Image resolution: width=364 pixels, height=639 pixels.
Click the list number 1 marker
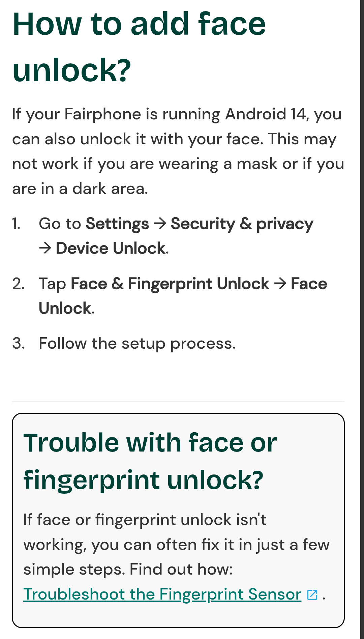click(16, 224)
